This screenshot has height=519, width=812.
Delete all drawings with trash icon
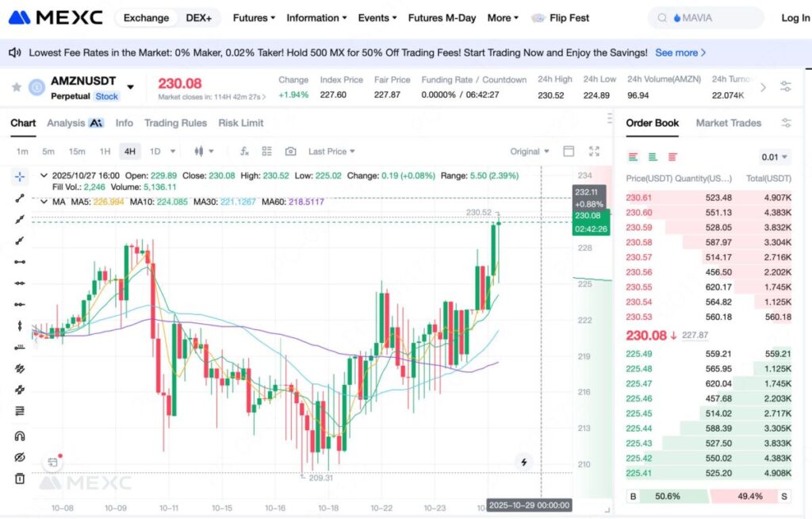coord(20,479)
